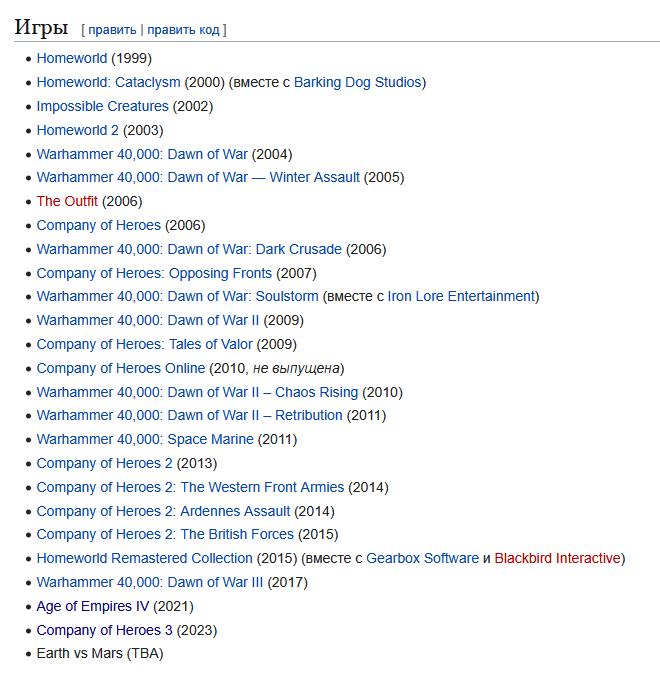Image resolution: width=660 pixels, height=675 pixels.
Task: Open the Company of Heroes Online link
Action: [x=121, y=368]
